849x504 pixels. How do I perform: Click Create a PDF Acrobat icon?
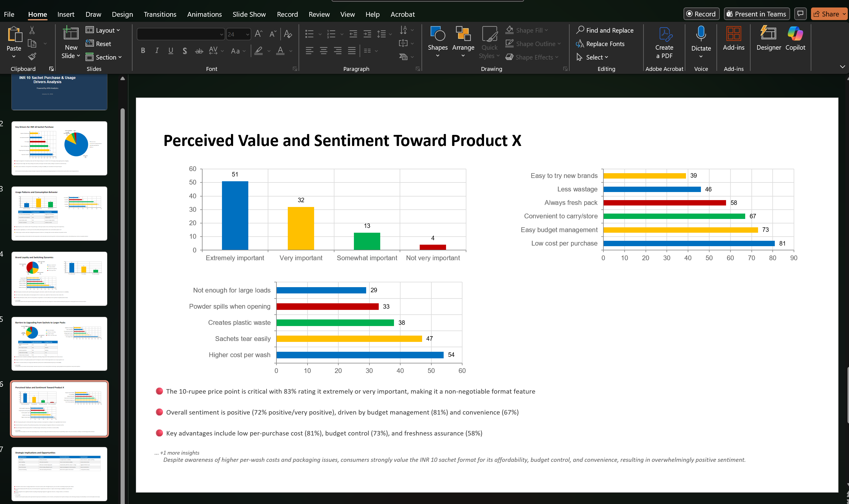(664, 42)
